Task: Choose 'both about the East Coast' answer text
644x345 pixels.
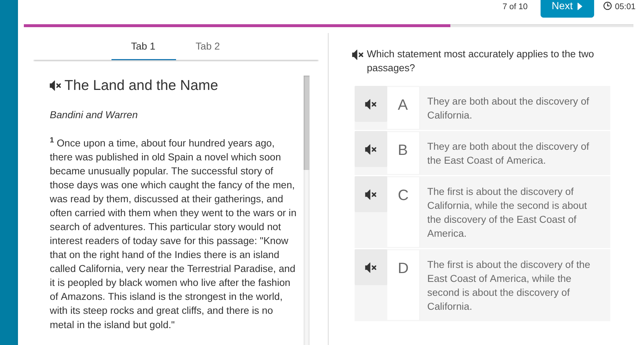Action: (x=508, y=153)
